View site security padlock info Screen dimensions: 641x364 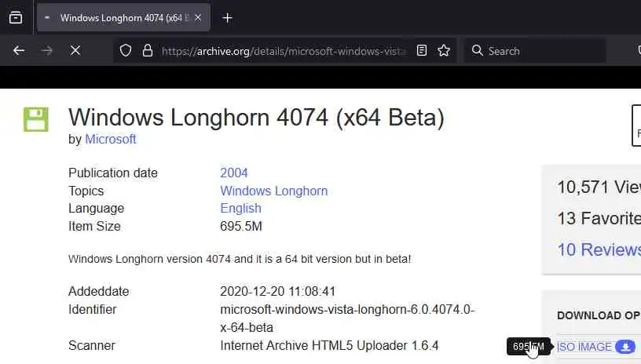(148, 51)
